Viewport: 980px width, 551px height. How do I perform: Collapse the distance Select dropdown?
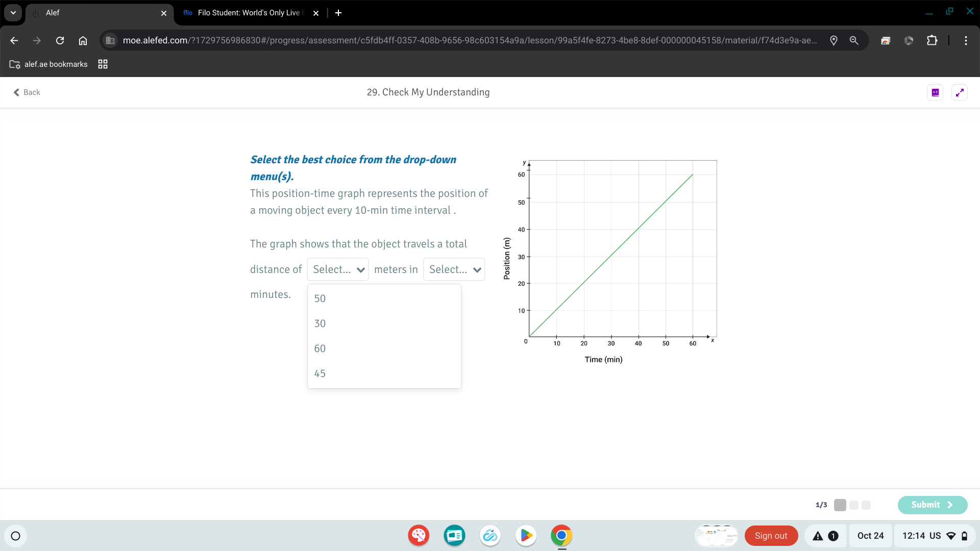tap(337, 269)
